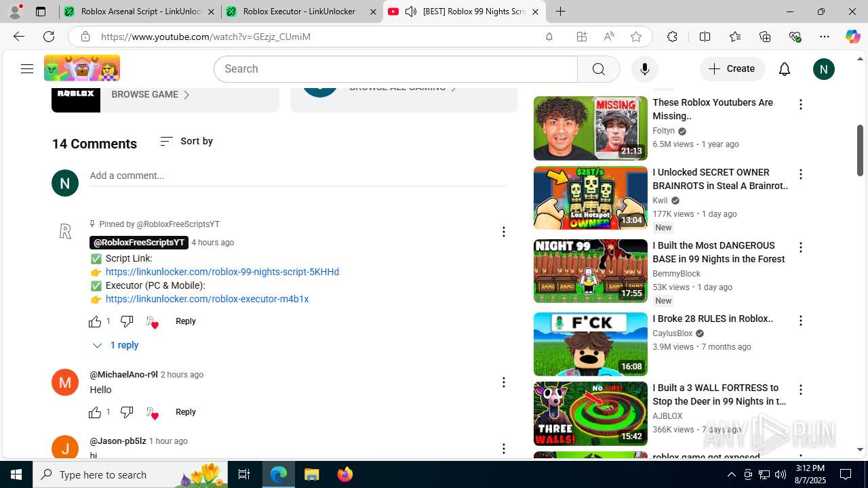Open SECRET OWNER BRAINROTS video thumbnail
The width and height of the screenshot is (868, 488).
point(590,198)
